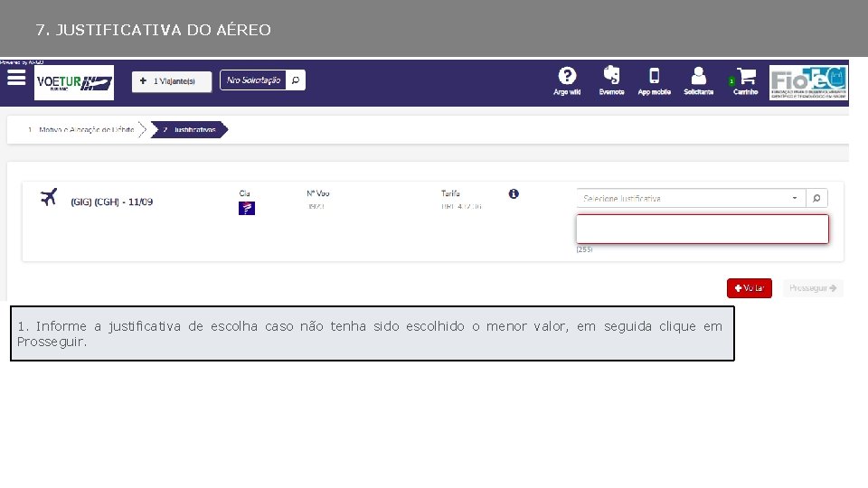Screen dimensions: 868x488
Task: Open the Carrinho shopping cart
Action: pos(745,80)
